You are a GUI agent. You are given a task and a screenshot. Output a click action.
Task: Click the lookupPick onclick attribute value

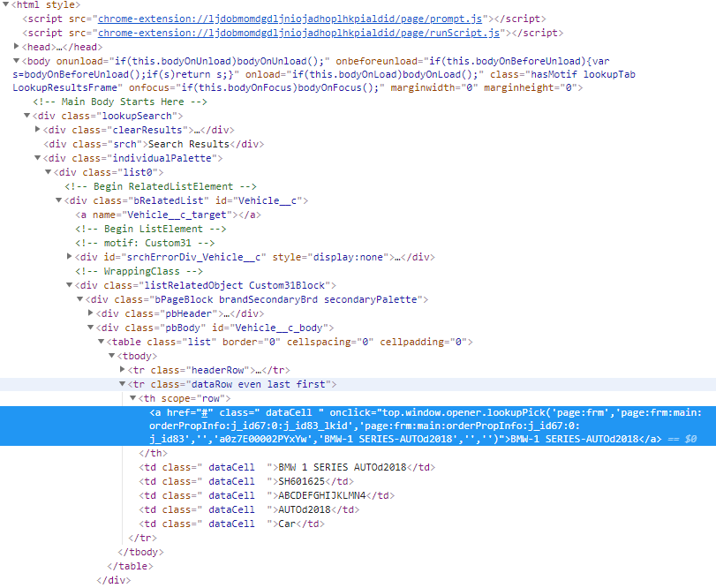pos(426,426)
